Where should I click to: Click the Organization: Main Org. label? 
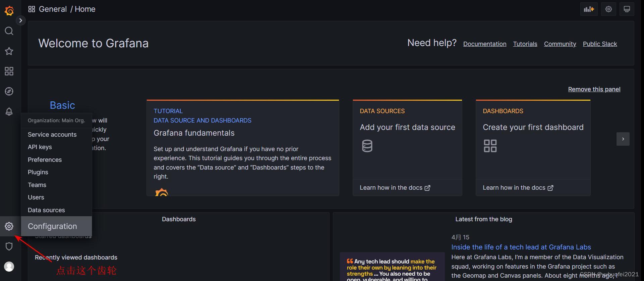(x=56, y=121)
